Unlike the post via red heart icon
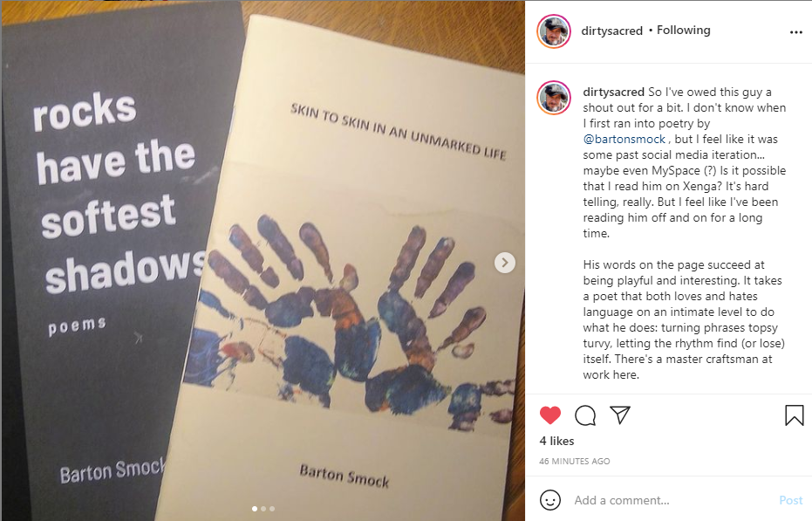Screen dimensions: 812x521 point(550,415)
